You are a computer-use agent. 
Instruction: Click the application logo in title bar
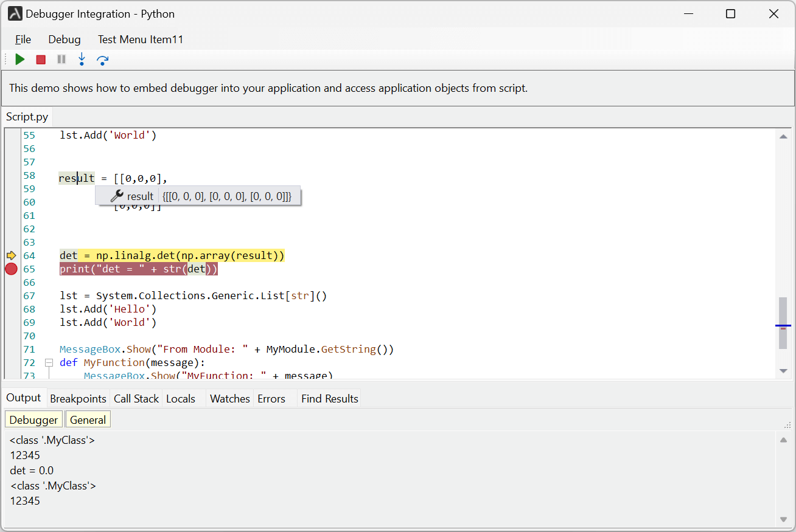click(x=15, y=13)
